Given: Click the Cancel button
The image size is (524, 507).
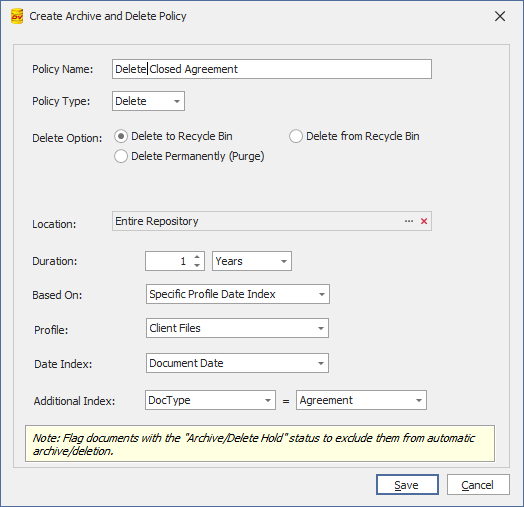Looking at the screenshot, I should pyautogui.click(x=478, y=485).
